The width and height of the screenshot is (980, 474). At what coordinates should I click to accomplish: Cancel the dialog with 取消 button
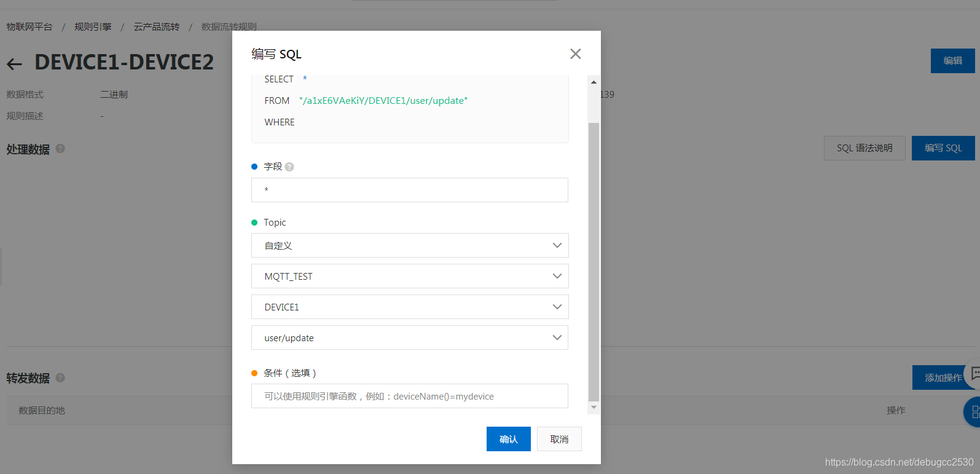pyautogui.click(x=559, y=439)
